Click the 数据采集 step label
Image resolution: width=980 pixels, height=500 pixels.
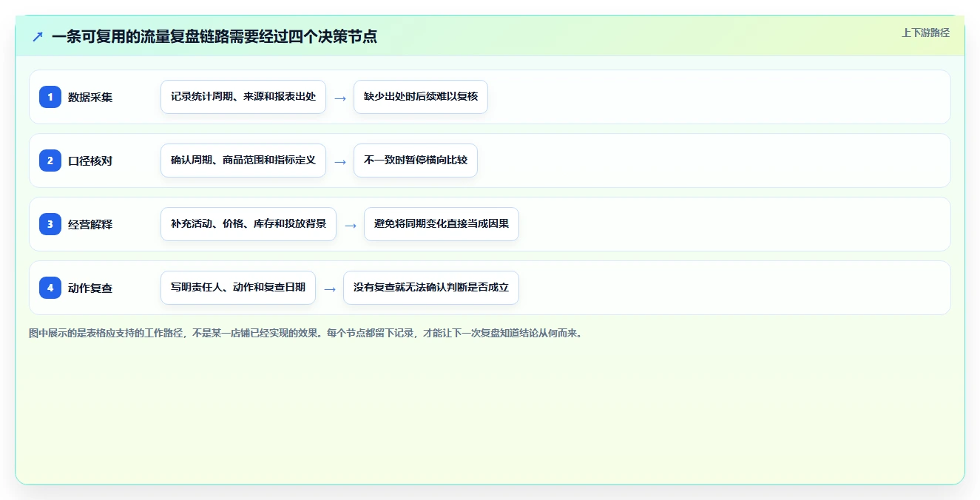[x=90, y=97]
